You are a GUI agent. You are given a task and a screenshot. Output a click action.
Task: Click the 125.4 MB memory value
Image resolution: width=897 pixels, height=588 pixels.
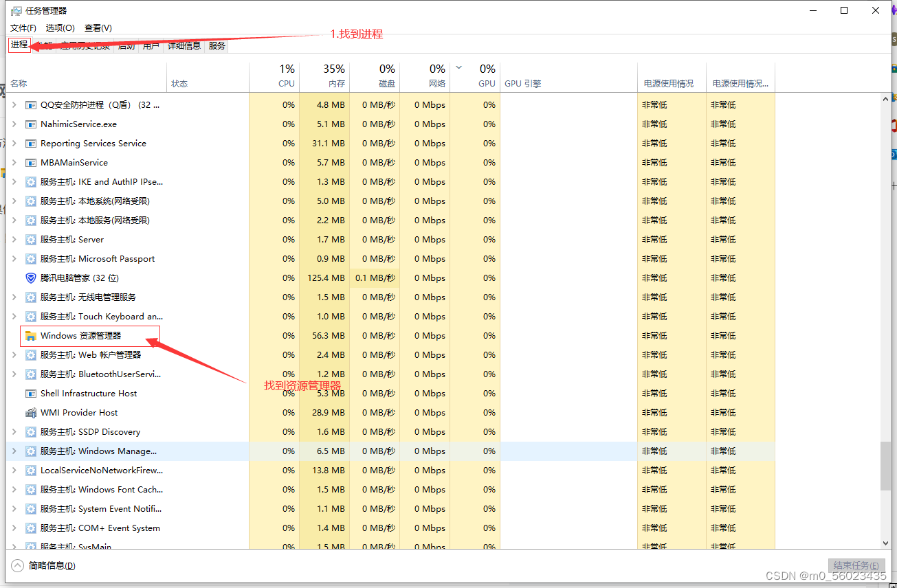click(x=326, y=278)
